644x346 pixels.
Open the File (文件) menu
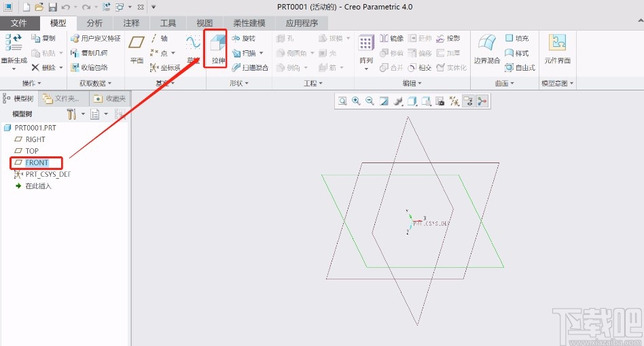[x=18, y=23]
